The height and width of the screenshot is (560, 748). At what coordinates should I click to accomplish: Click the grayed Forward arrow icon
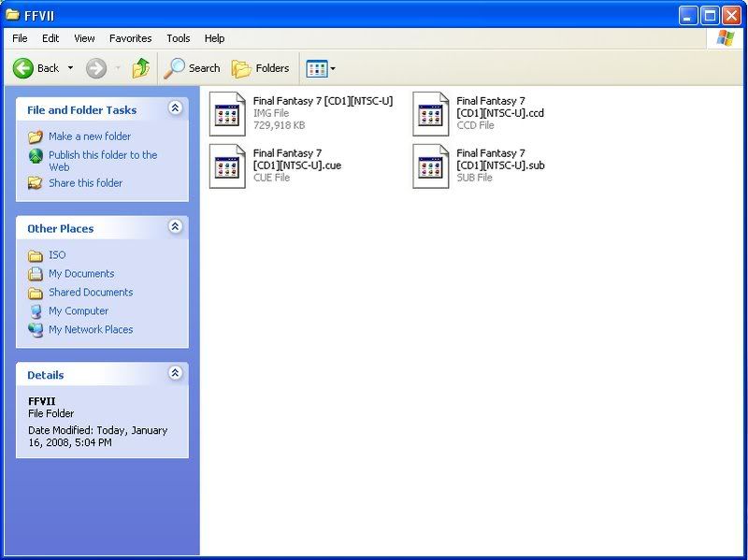tap(96, 68)
